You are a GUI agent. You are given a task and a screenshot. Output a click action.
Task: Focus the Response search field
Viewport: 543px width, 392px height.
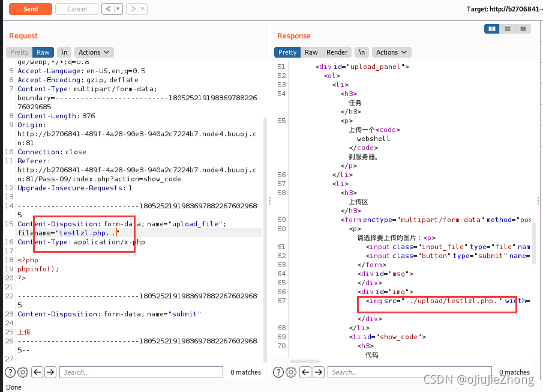410,372
